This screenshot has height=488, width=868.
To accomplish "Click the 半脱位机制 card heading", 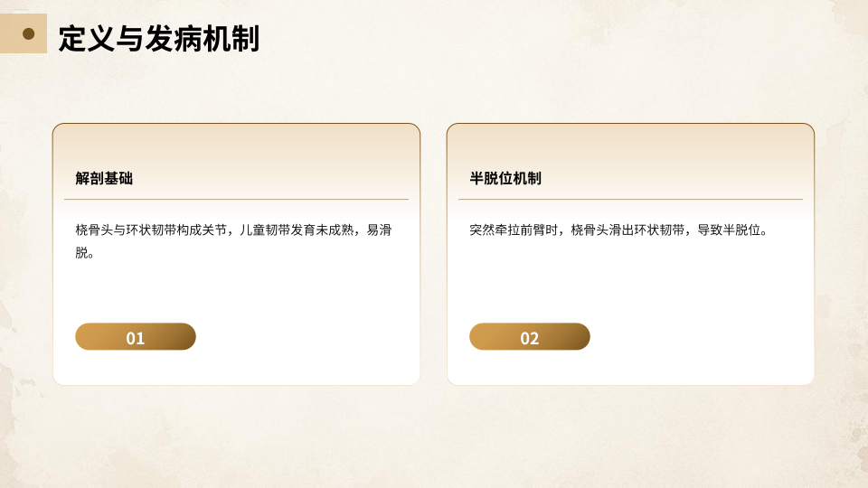I will click(x=505, y=178).
